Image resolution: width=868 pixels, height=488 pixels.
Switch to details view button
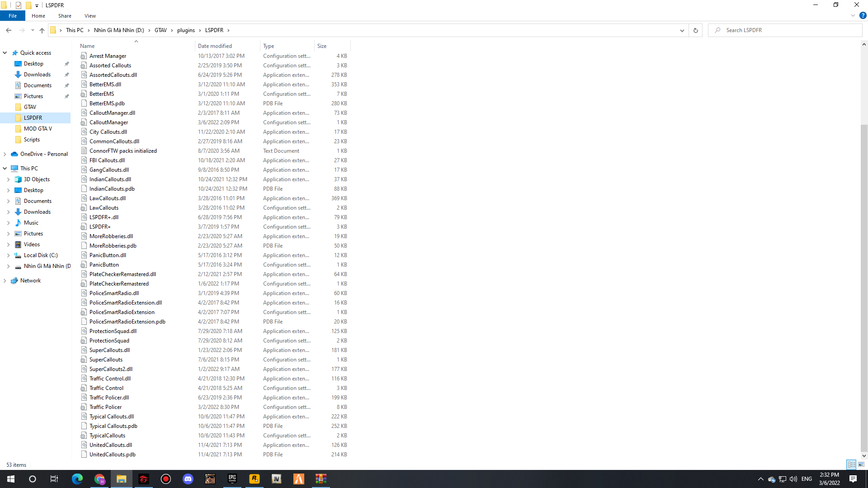851,465
